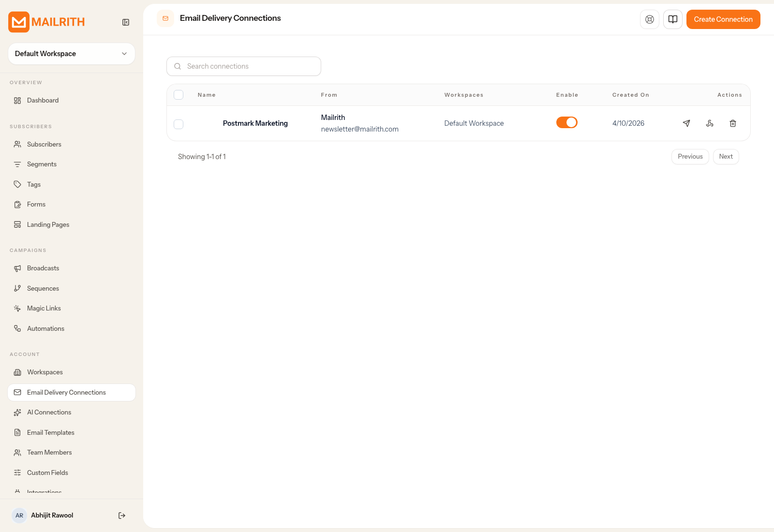Screen dimensions: 774x532
Task: Select Email Delivery Connections menu item
Action: pos(72,392)
